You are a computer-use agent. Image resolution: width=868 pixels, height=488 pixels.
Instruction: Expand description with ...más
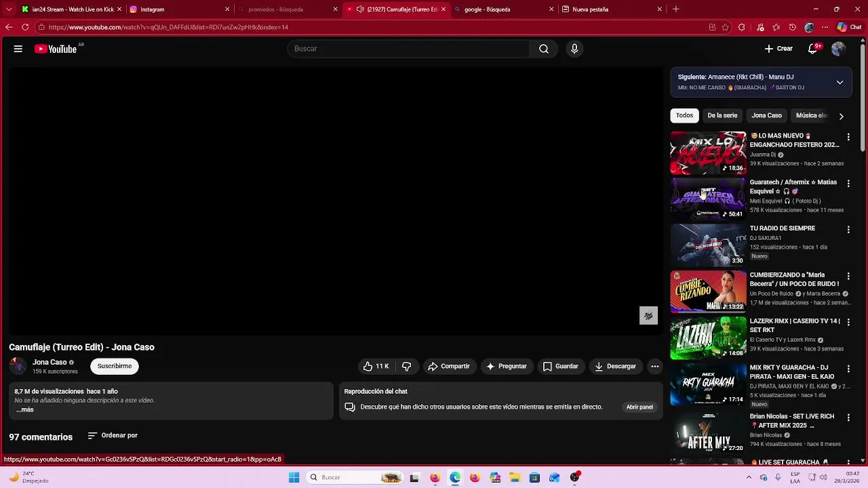24,409
